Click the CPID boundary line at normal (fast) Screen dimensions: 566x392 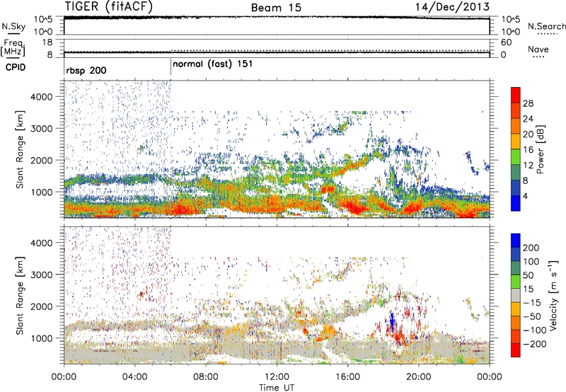(x=171, y=67)
